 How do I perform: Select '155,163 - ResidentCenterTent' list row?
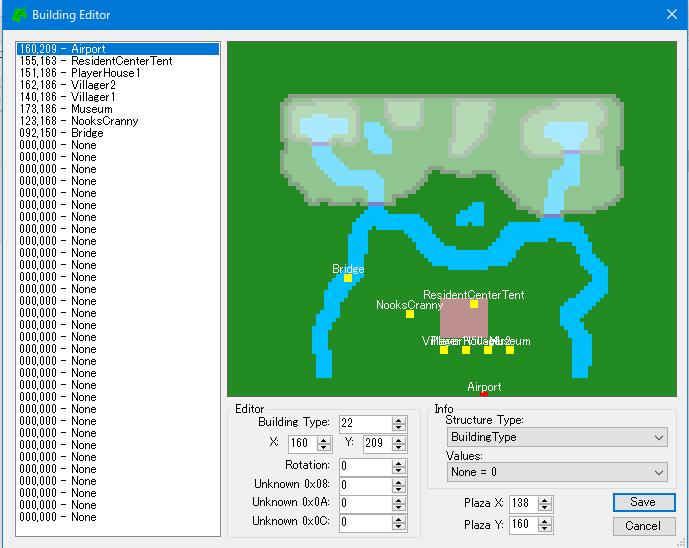coord(118,61)
